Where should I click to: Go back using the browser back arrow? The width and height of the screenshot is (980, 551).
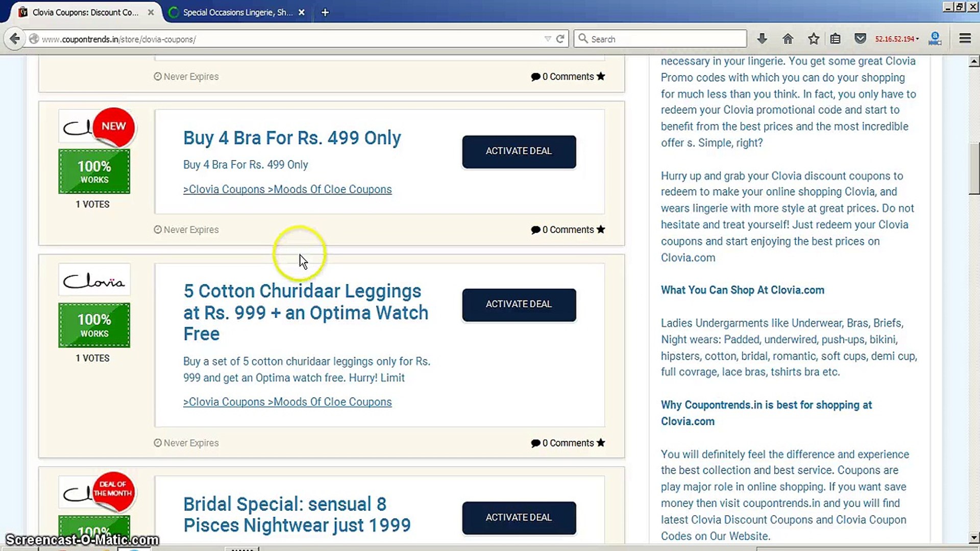[x=15, y=39]
